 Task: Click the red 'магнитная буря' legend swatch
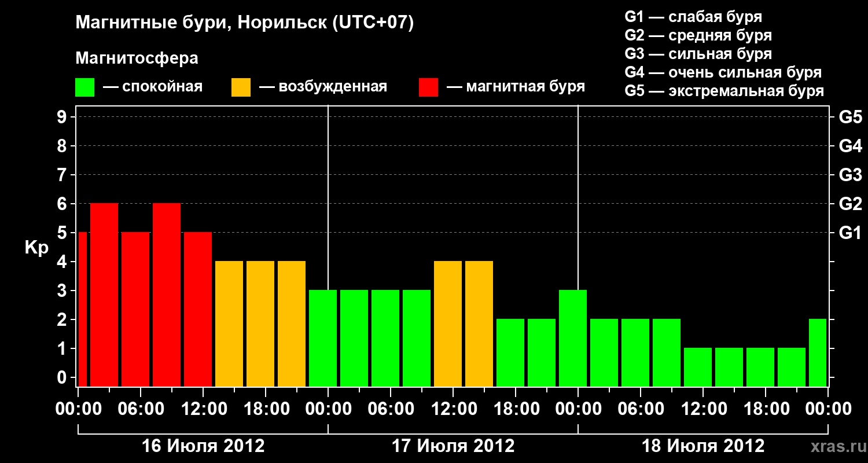coord(428,87)
